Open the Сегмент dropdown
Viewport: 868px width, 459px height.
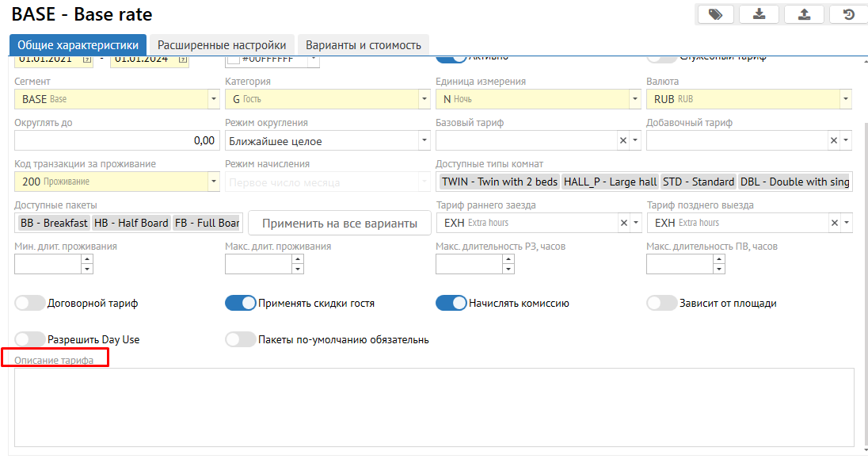pyautogui.click(x=213, y=99)
